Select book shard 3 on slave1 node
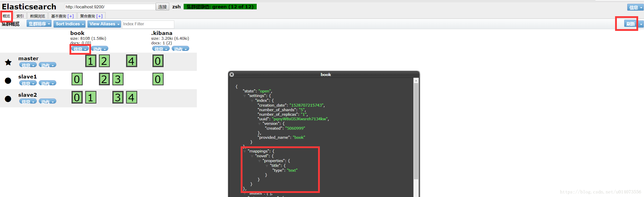This screenshot has width=644, height=197. pos(118,79)
